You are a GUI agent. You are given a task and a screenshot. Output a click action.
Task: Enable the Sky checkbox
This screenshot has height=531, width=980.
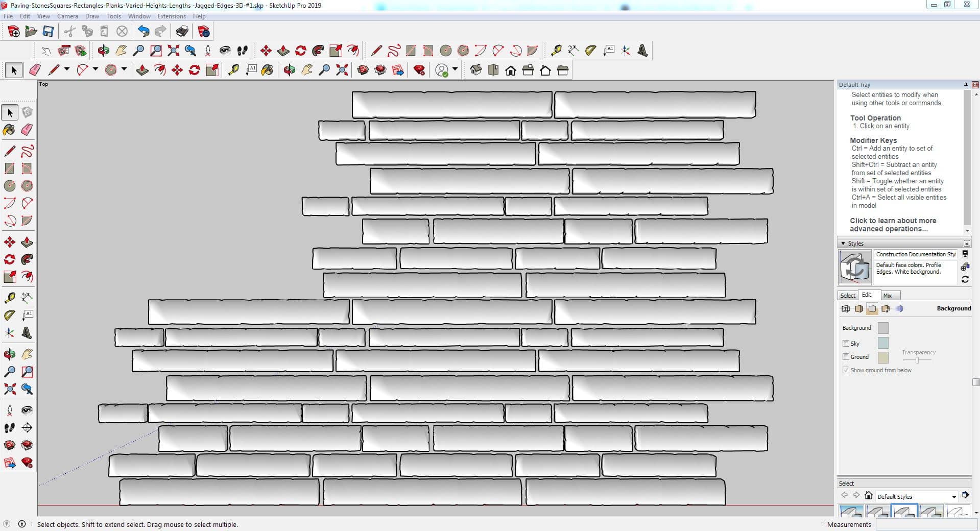846,343
